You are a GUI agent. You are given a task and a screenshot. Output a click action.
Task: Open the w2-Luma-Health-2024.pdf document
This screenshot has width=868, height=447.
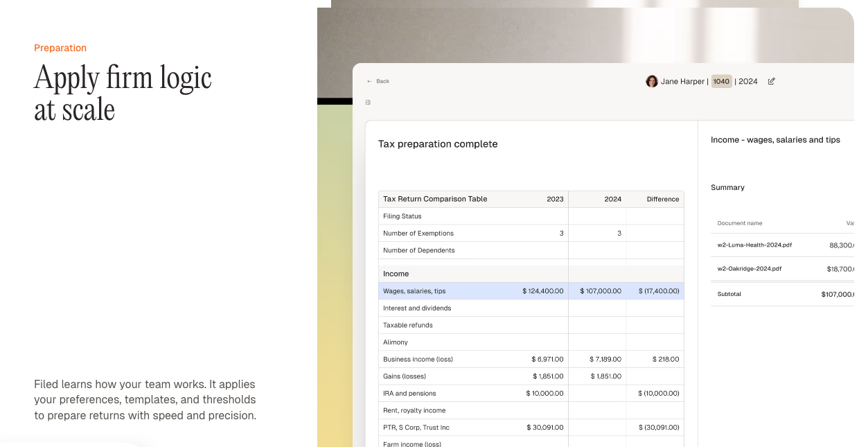point(754,245)
